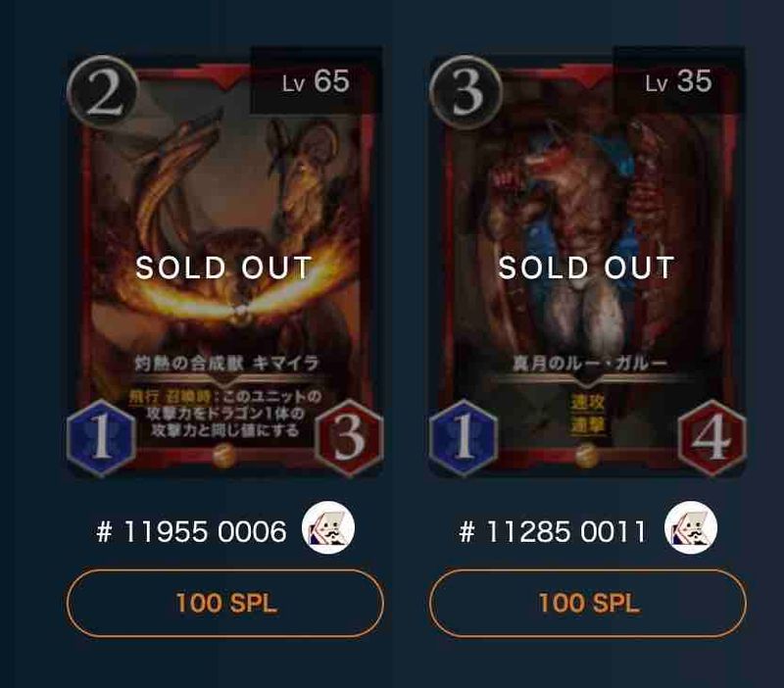The width and height of the screenshot is (784, 688).
Task: Click the 100 SPL button under Chimera
Action: pos(225,603)
